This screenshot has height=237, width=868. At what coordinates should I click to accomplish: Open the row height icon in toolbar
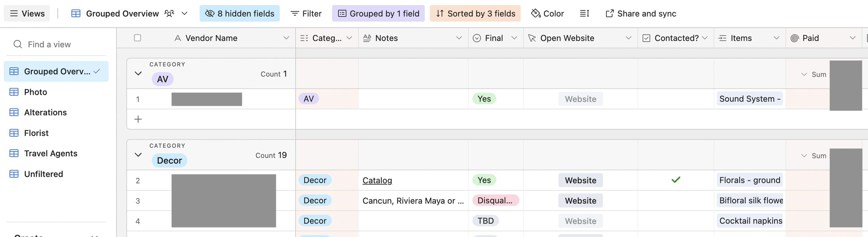click(584, 14)
